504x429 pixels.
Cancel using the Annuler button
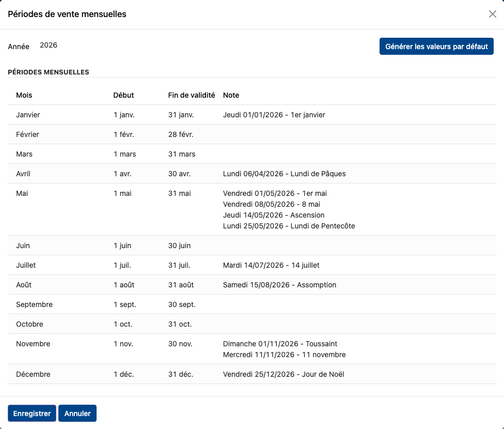point(77,413)
